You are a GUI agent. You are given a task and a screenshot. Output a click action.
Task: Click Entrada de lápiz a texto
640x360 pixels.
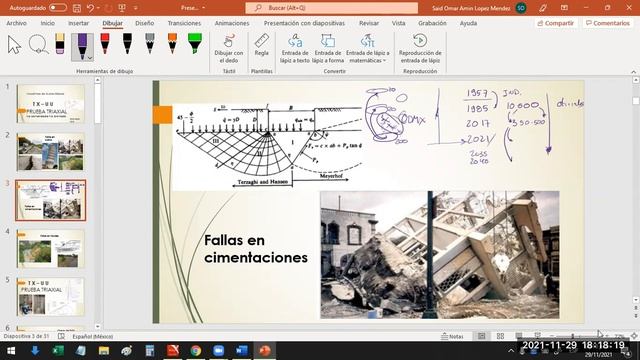pos(295,48)
